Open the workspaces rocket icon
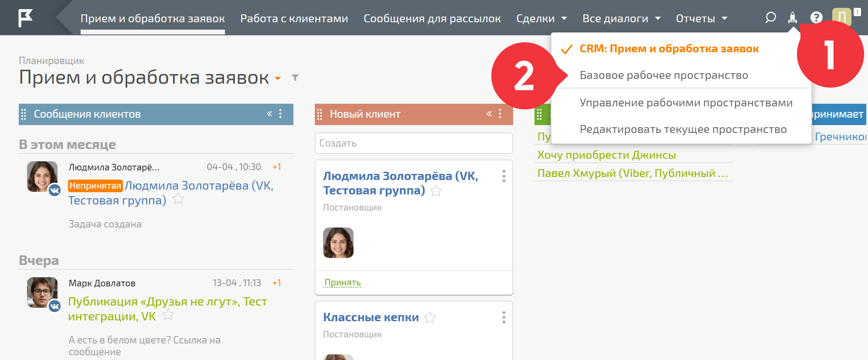The width and height of the screenshot is (868, 360). [x=793, y=18]
